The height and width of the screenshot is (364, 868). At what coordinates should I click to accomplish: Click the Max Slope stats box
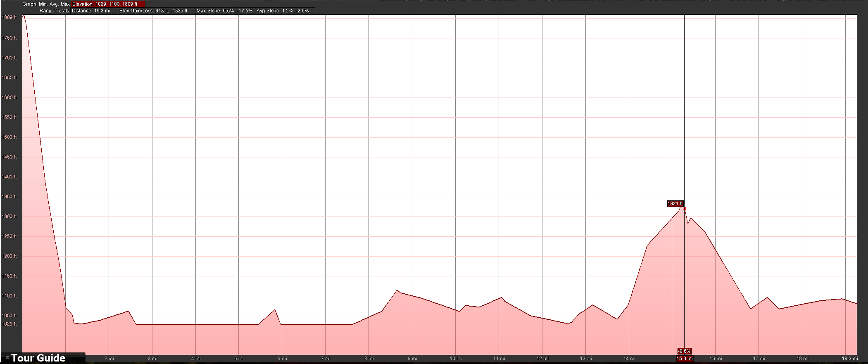point(224,11)
